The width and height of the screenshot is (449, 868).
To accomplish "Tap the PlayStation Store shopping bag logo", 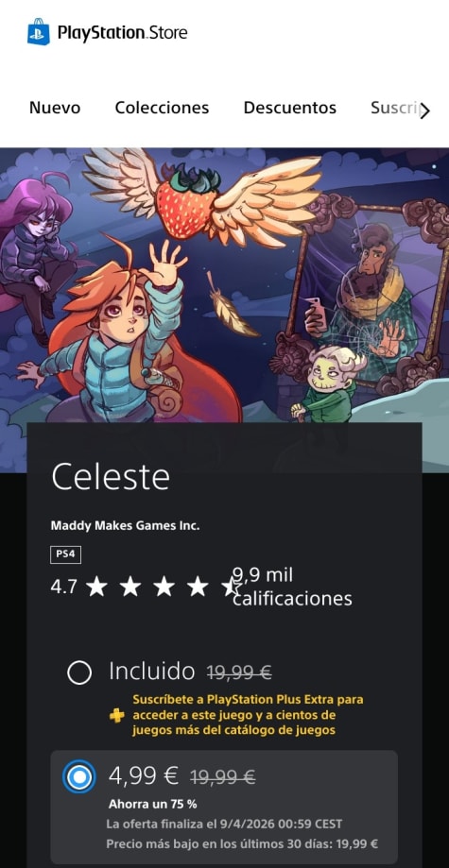I will (x=38, y=31).
